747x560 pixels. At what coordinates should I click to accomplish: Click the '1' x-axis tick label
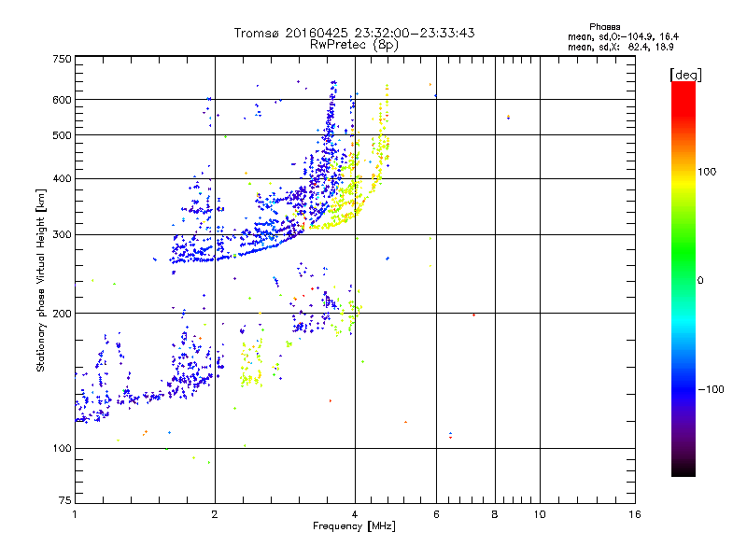click(x=75, y=514)
